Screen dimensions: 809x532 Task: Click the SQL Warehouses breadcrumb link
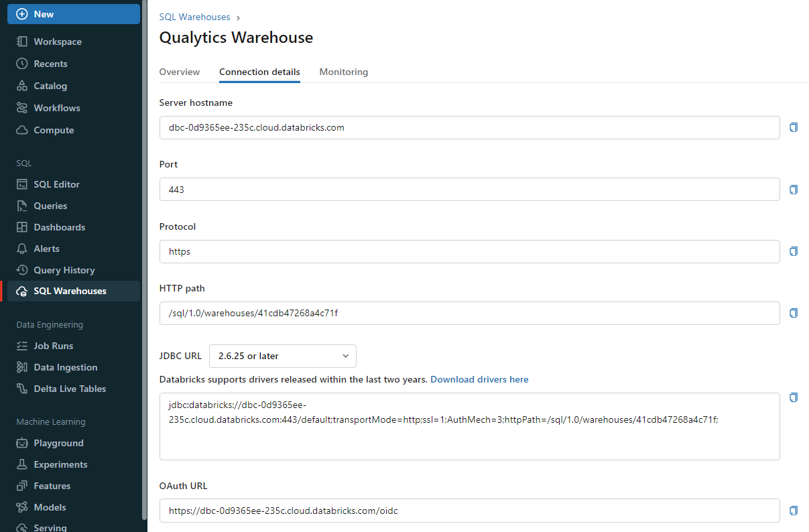coord(194,17)
